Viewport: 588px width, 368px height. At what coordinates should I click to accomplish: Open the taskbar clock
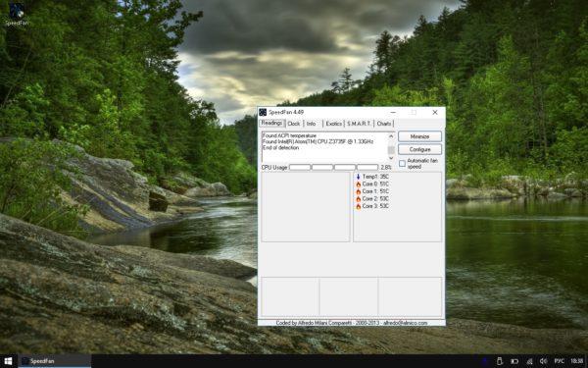pos(577,361)
